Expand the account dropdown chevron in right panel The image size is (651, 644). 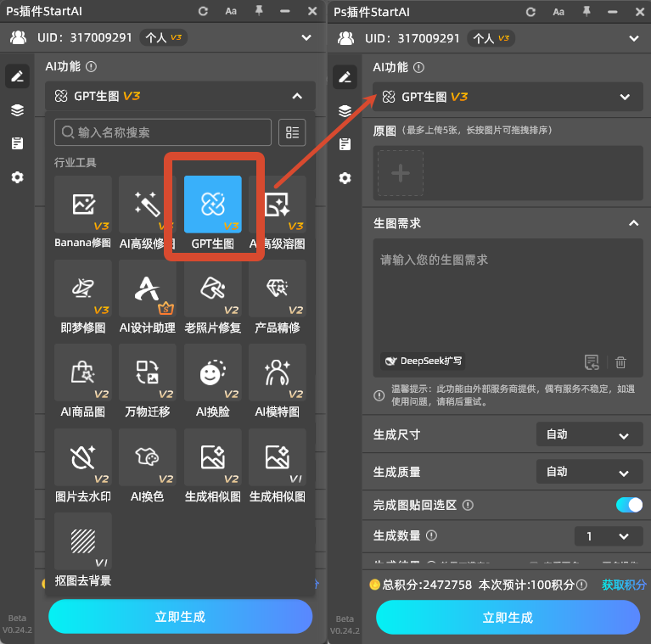point(634,38)
